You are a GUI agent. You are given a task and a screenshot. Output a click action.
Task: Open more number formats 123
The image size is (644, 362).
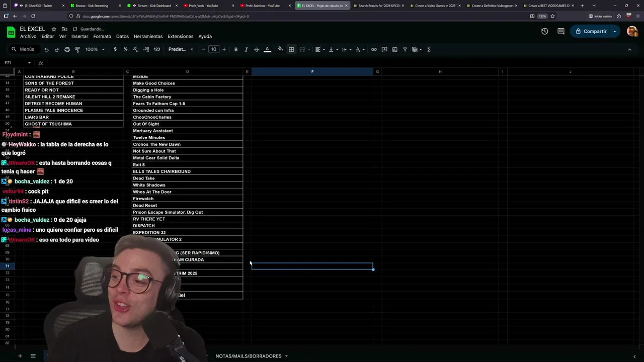click(157, 49)
